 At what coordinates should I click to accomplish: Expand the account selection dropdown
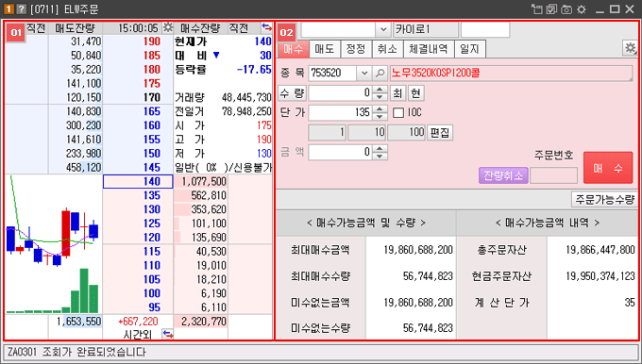click(382, 29)
